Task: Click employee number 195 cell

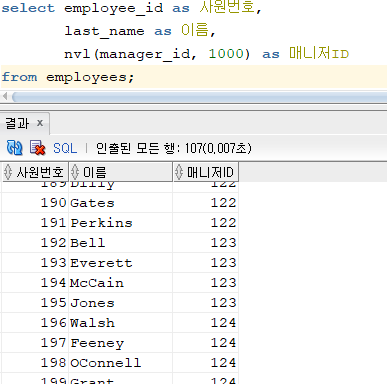Action: (x=35, y=303)
